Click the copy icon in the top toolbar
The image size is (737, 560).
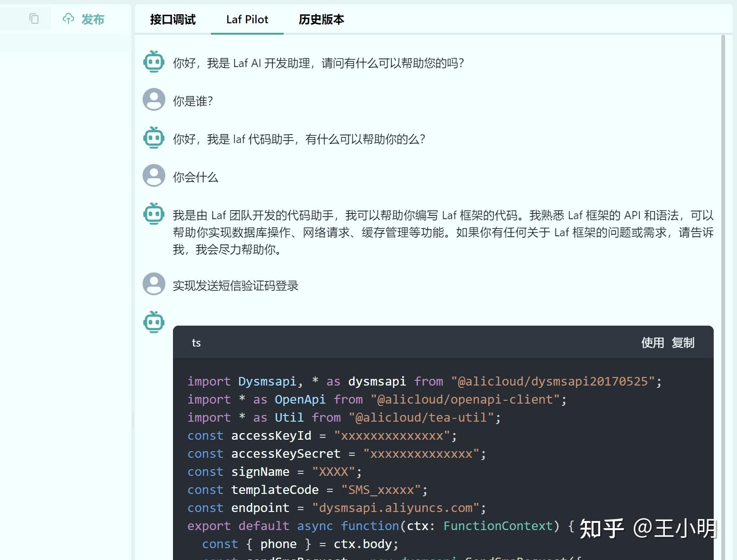point(33,19)
